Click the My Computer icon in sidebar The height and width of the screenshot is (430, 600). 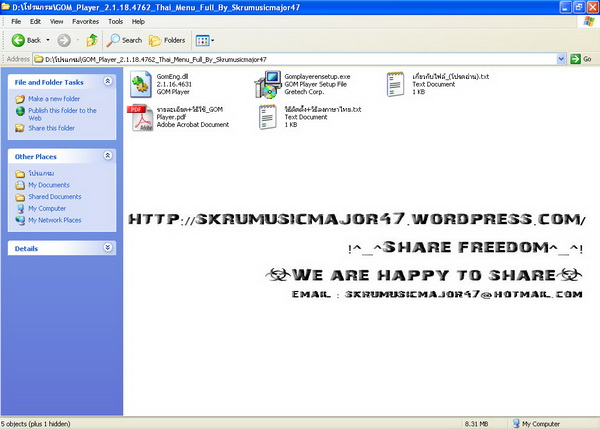(x=20, y=209)
